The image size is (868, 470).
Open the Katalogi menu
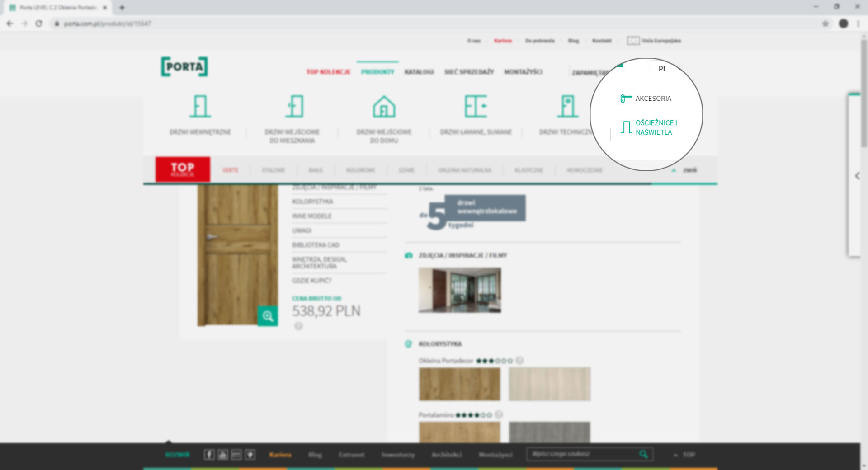[x=419, y=72]
